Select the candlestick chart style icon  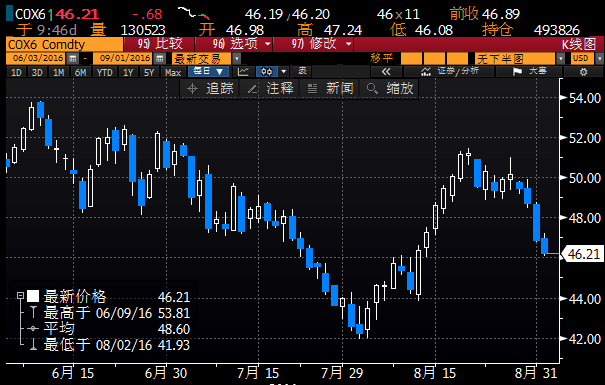(267, 72)
